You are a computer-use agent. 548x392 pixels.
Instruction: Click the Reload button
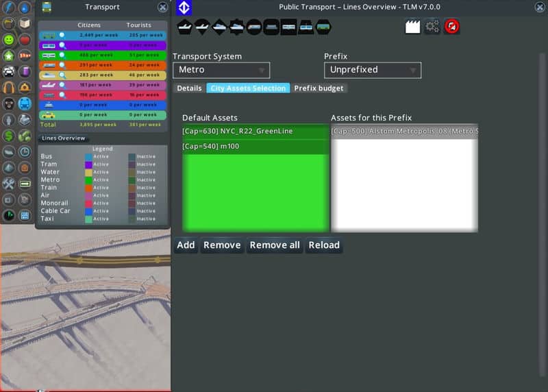pos(324,245)
